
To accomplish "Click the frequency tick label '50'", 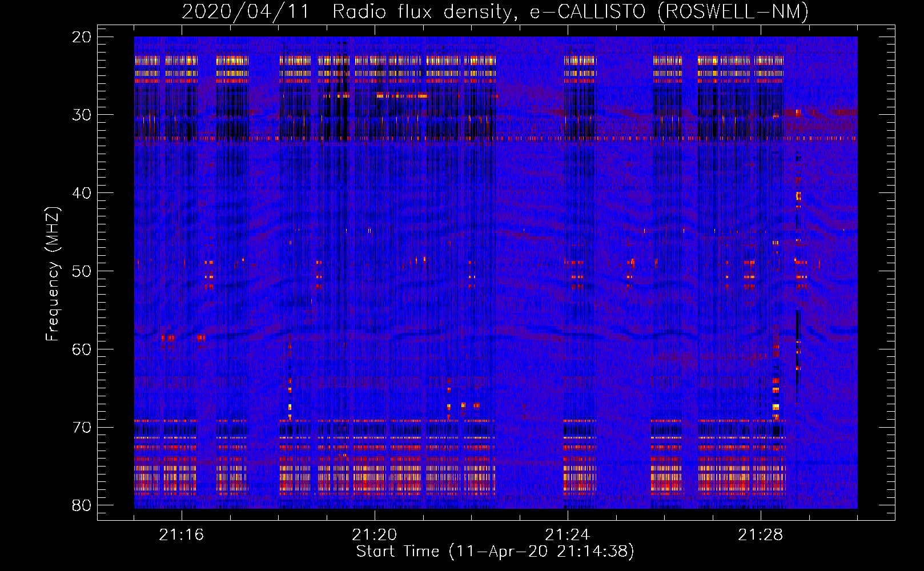I will pos(82,271).
